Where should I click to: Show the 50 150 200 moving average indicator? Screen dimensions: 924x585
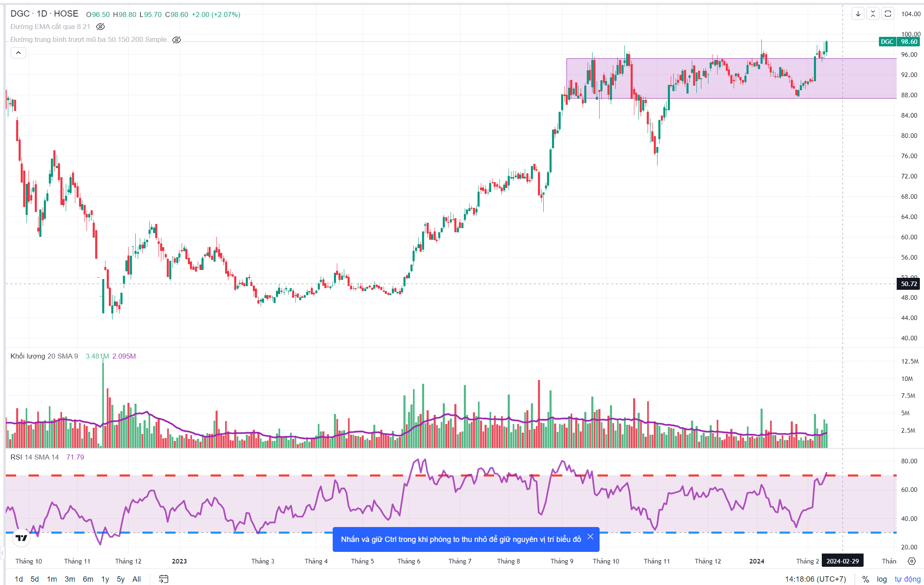point(177,40)
